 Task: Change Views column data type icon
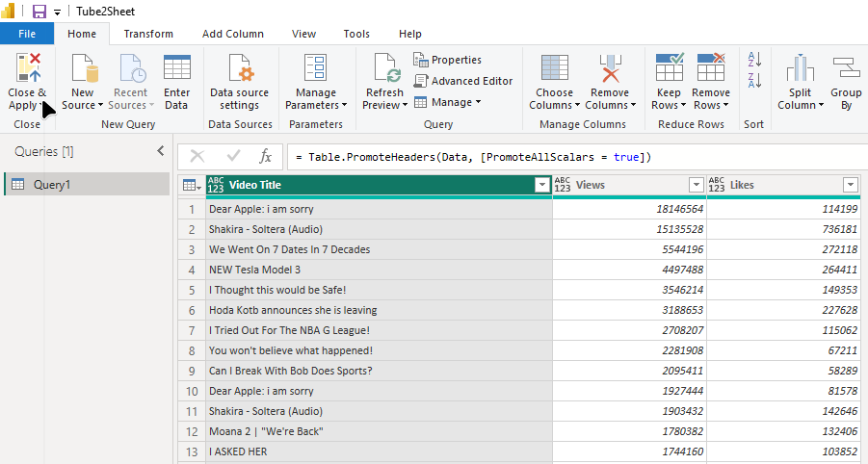562,185
